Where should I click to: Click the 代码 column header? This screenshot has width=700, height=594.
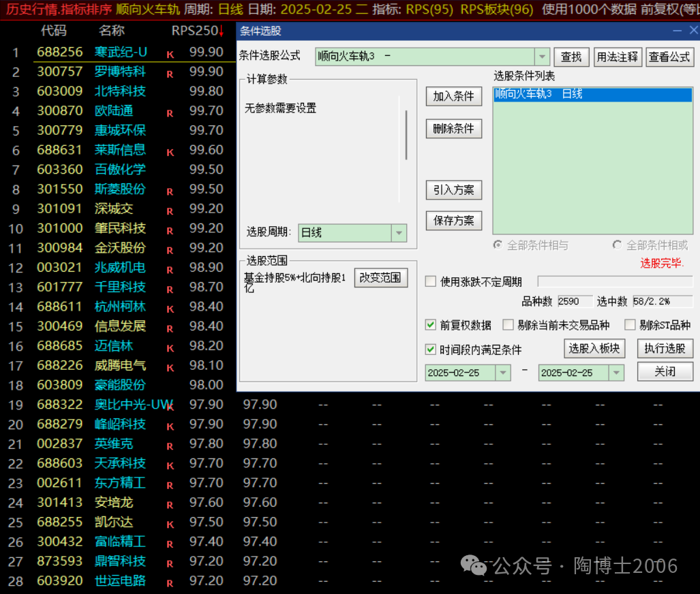point(54,31)
